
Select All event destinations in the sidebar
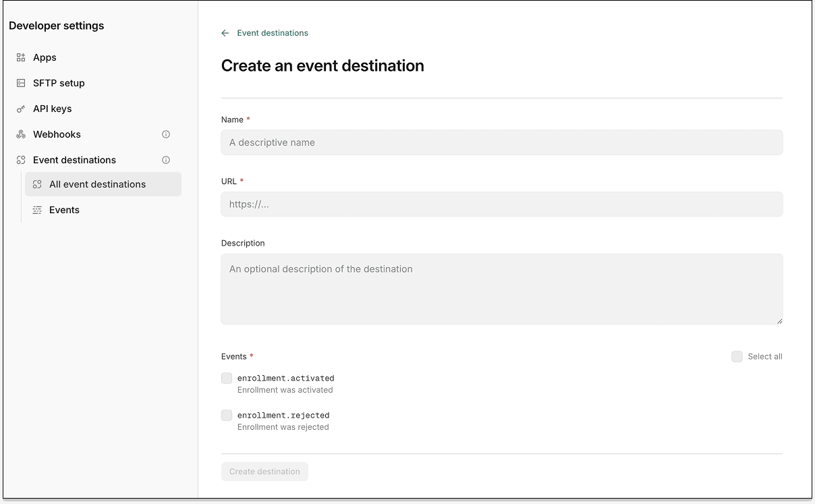click(x=97, y=184)
